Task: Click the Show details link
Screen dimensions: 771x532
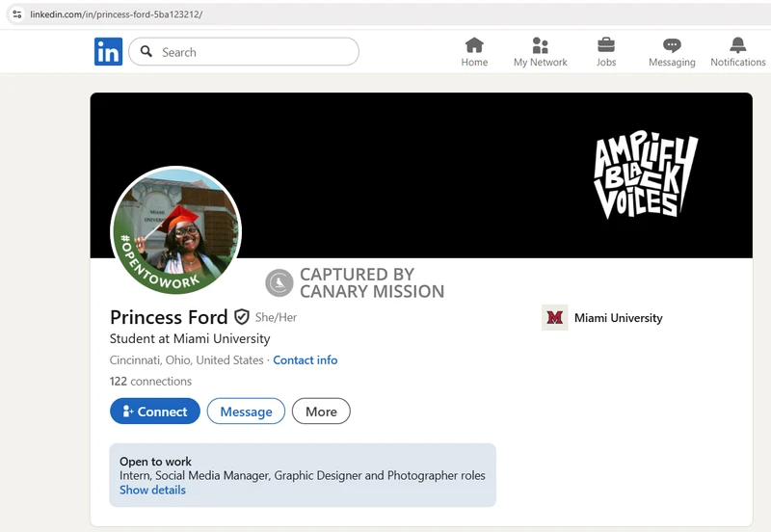Action: pyautogui.click(x=152, y=491)
